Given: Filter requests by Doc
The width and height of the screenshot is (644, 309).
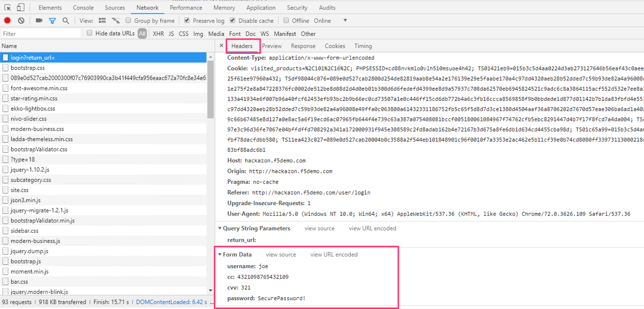Looking at the screenshot, I should [251, 33].
